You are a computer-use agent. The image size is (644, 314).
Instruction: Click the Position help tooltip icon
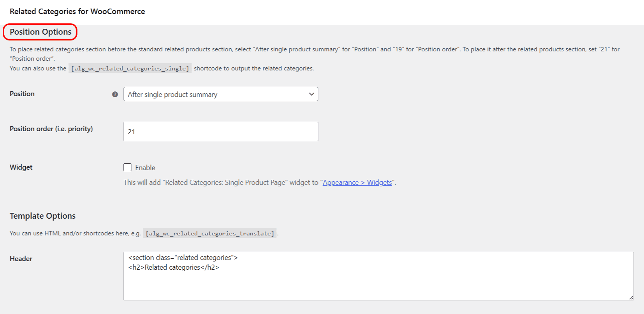115,94
